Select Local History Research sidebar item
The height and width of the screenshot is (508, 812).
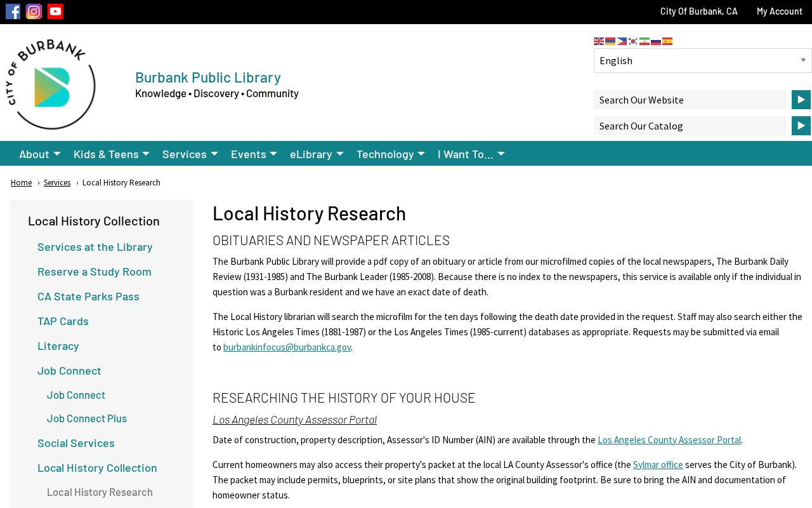tap(100, 492)
